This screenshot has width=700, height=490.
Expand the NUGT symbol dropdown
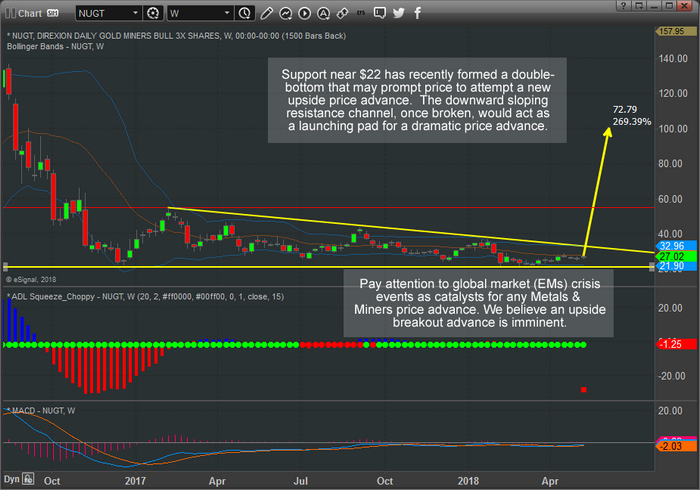point(135,13)
